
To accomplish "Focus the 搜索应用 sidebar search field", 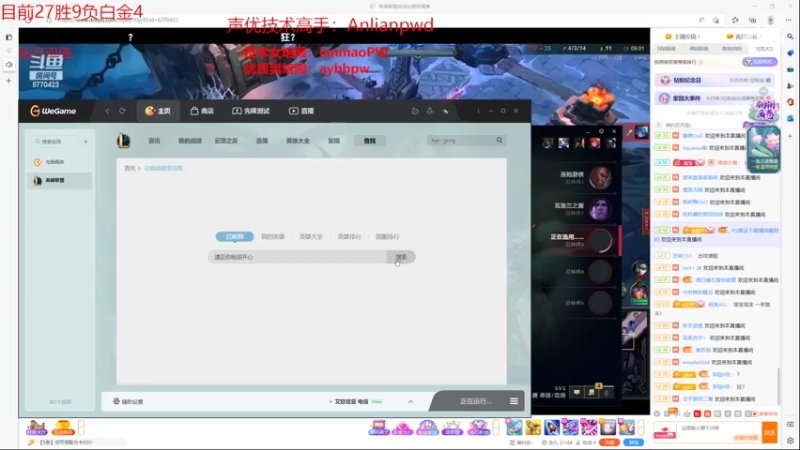I will (54, 141).
